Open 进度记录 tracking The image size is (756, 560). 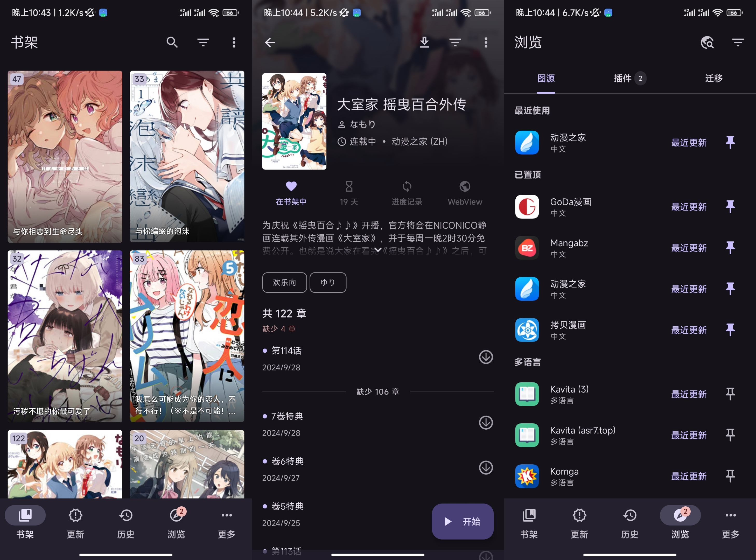point(407,193)
